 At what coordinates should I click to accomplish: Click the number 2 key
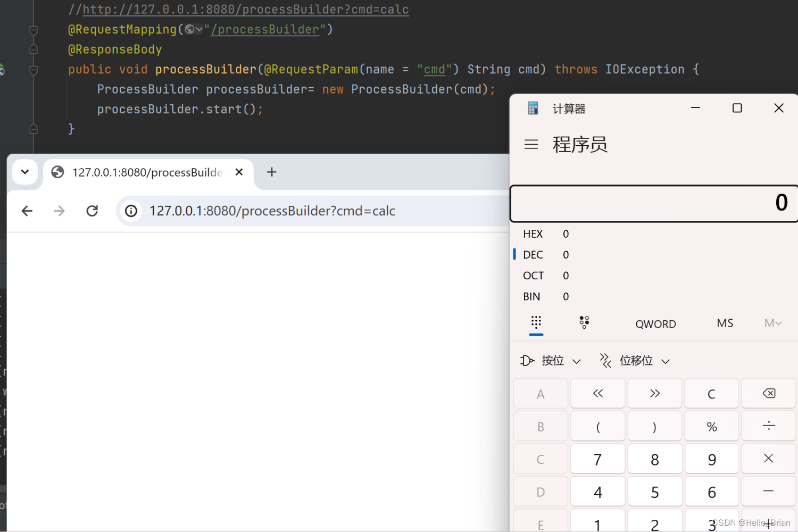click(x=655, y=521)
